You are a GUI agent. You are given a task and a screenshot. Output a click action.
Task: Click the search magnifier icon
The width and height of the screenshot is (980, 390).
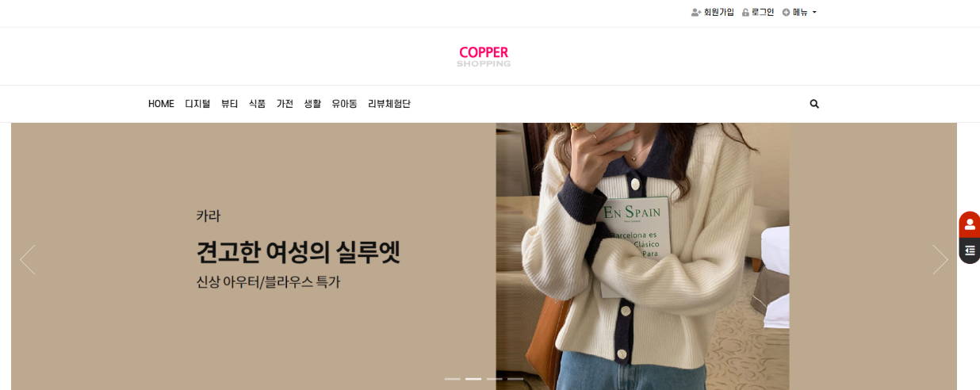[814, 104]
